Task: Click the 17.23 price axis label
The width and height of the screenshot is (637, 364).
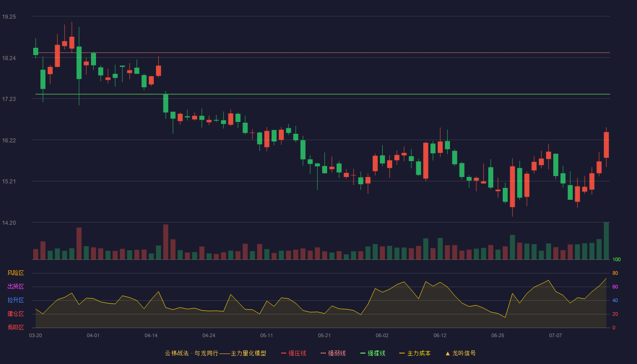Action: [9, 99]
